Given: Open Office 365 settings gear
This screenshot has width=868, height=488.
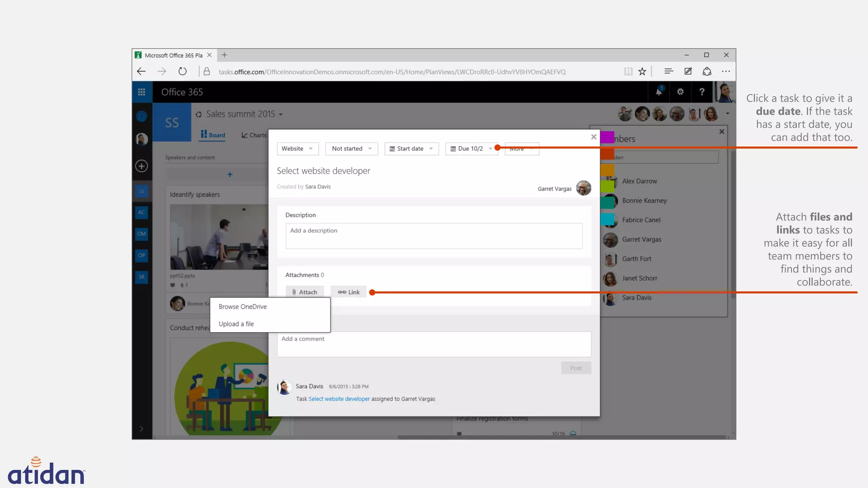Looking at the screenshot, I should pyautogui.click(x=680, y=91).
